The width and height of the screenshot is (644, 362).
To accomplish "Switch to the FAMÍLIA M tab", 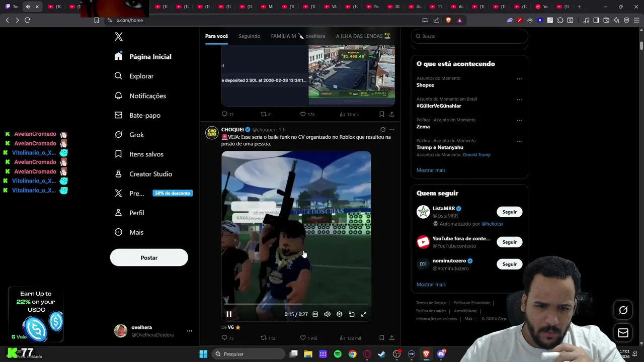I will [298, 36].
